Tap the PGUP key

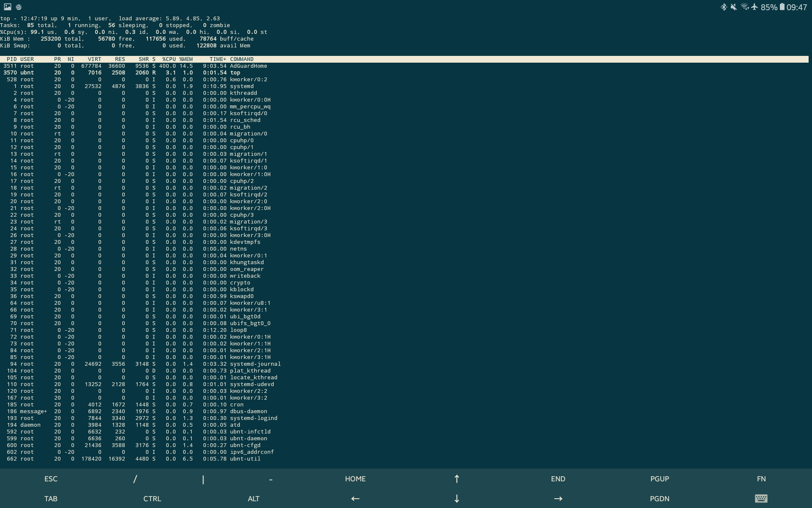tap(660, 479)
